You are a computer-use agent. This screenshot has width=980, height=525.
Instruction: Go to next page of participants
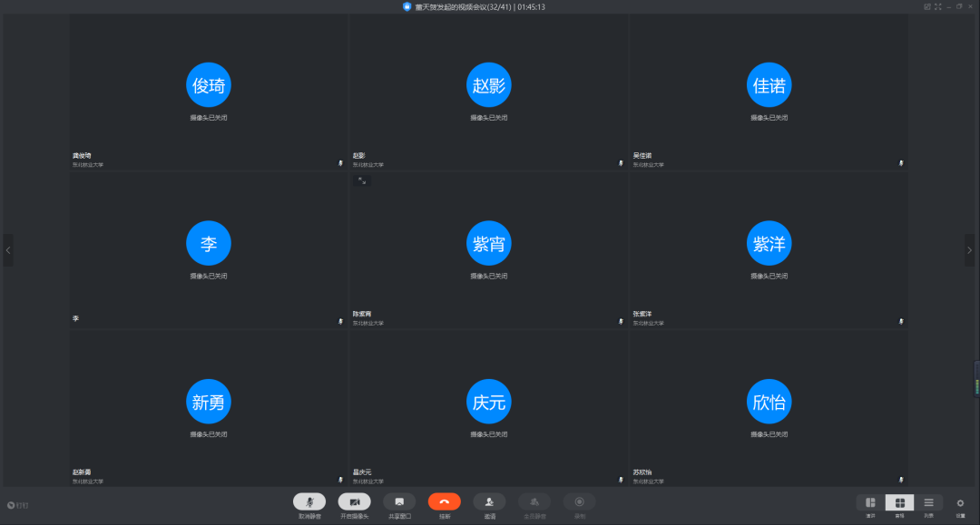pyautogui.click(x=969, y=250)
